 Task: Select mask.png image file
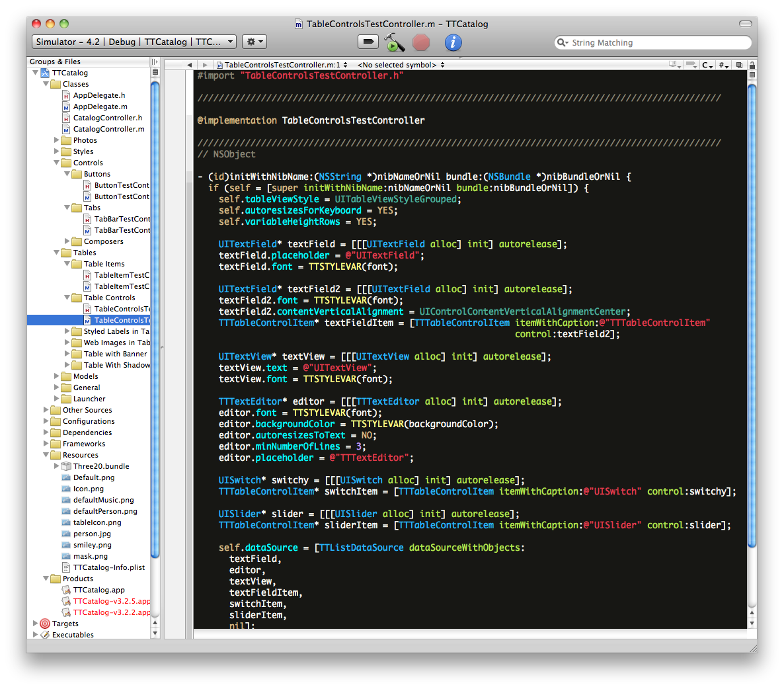[x=90, y=556]
